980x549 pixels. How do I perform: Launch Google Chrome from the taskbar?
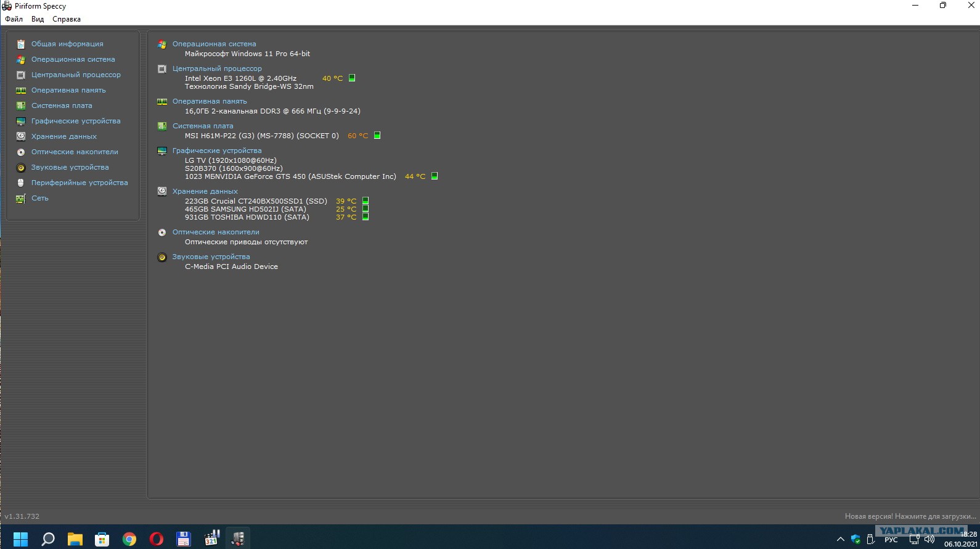coord(129,539)
